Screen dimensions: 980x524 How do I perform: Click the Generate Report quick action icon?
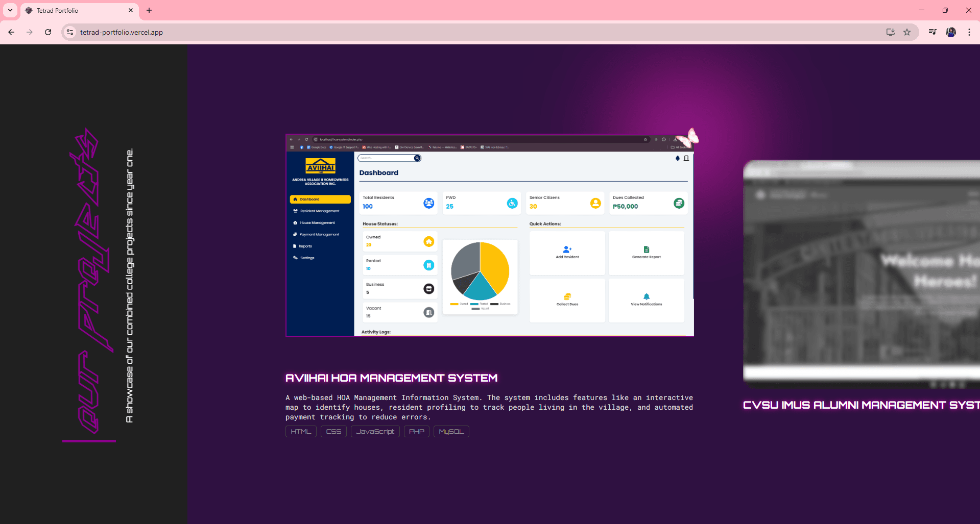click(x=646, y=249)
